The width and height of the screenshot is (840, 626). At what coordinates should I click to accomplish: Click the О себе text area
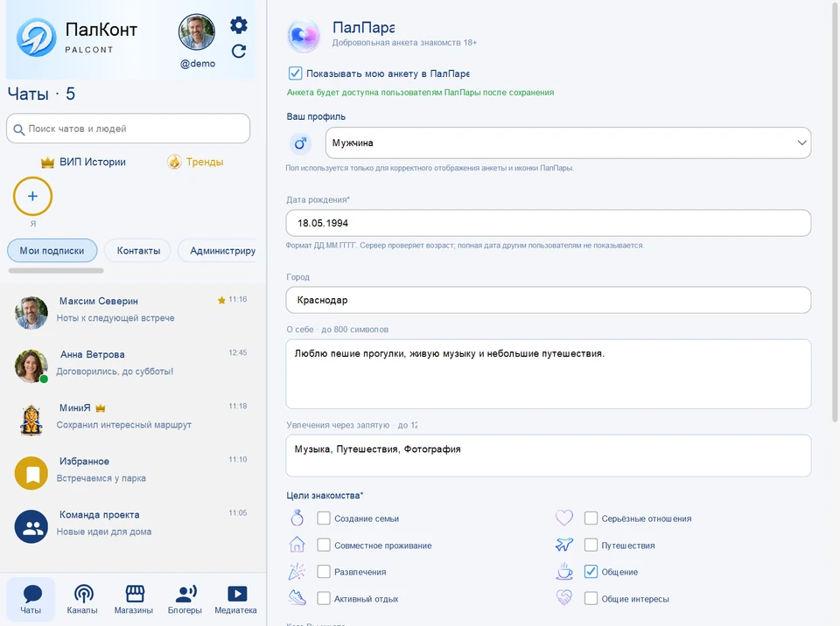[x=548, y=374]
